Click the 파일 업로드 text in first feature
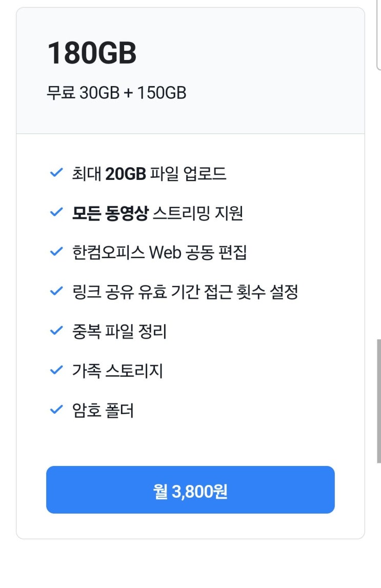 188,174
